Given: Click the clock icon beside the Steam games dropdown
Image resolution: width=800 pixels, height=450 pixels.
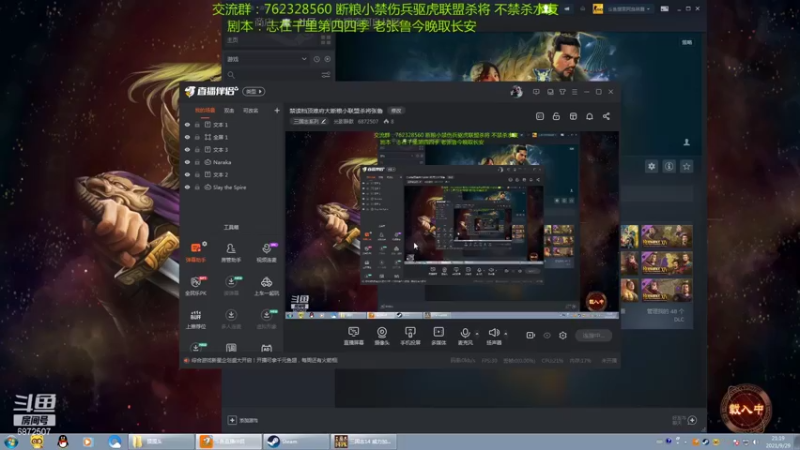Looking at the screenshot, I should 316,59.
